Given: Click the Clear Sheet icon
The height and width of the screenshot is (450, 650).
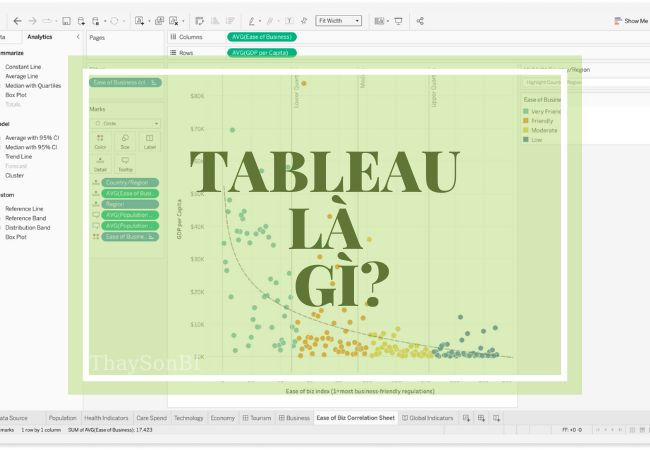Looking at the screenshot, I should point(174,21).
